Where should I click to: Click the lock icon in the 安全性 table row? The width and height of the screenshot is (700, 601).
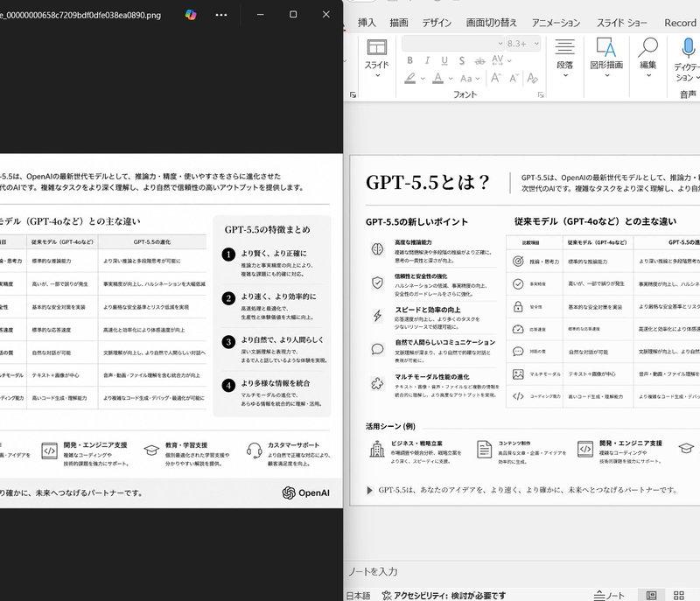[x=518, y=306]
